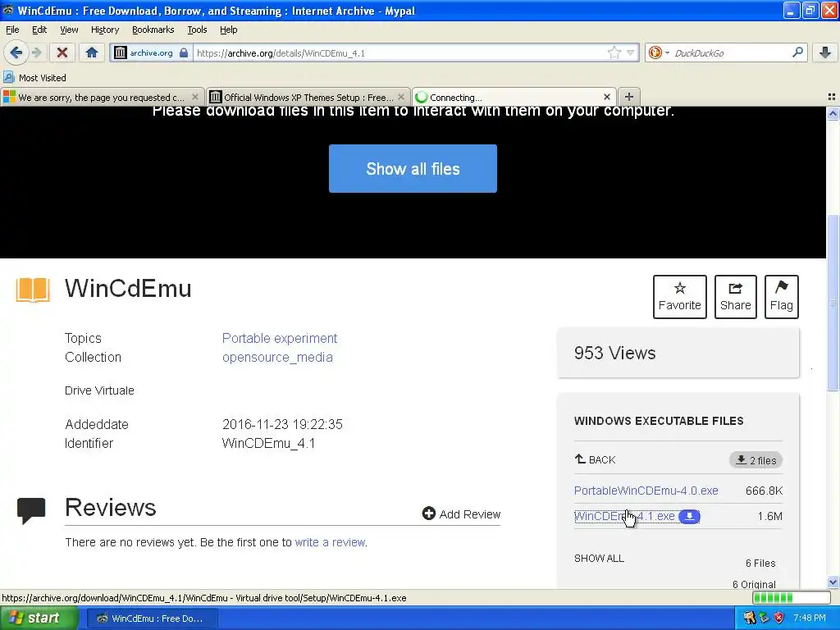Image resolution: width=840 pixels, height=630 pixels.
Task: Click the Forward arrow button
Action: pyautogui.click(x=36, y=52)
